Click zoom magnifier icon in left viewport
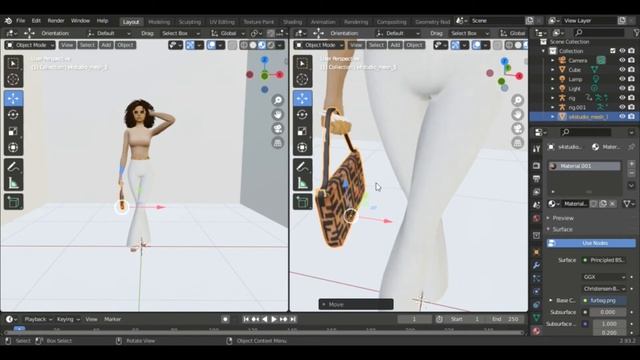The height and width of the screenshot is (360, 640). 278,100
